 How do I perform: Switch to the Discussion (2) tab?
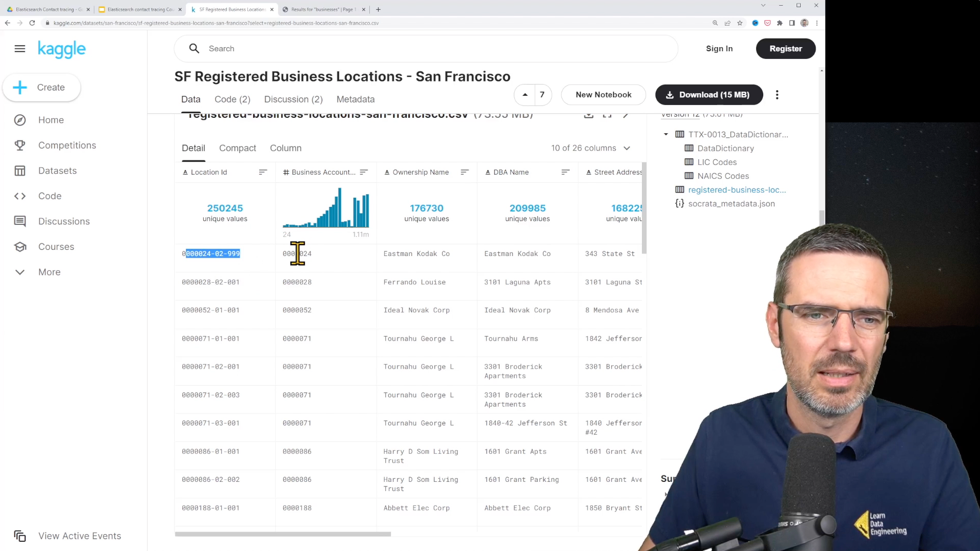[294, 99]
